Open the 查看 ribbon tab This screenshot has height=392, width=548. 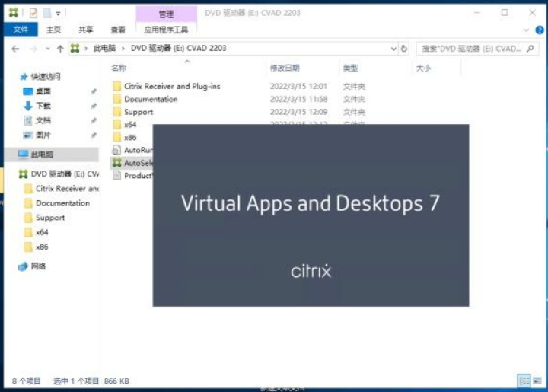(118, 30)
